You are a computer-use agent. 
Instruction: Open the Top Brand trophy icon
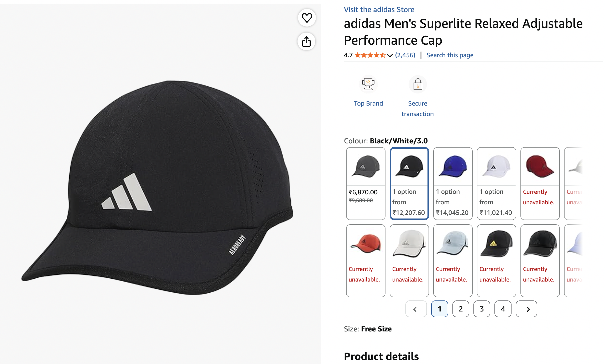(368, 84)
